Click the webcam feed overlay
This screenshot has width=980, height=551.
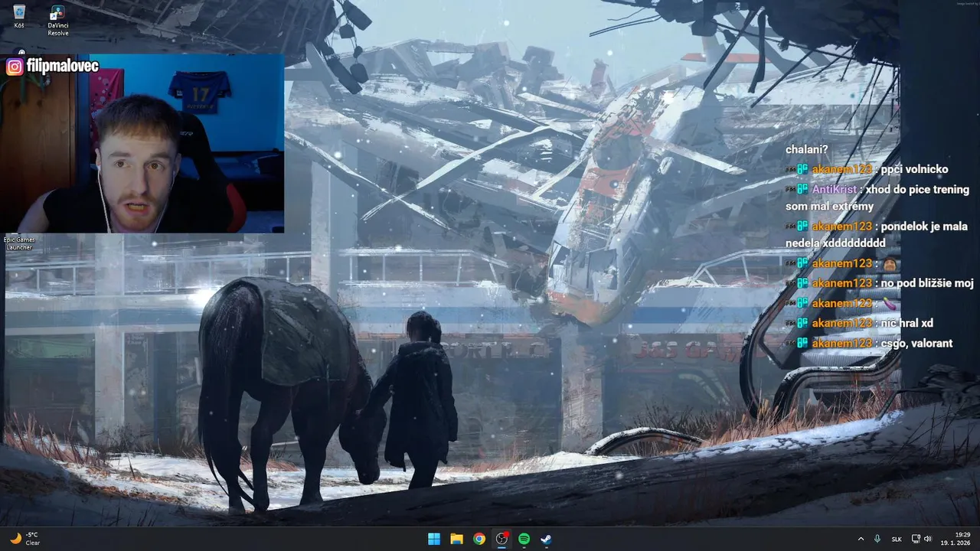click(x=142, y=143)
